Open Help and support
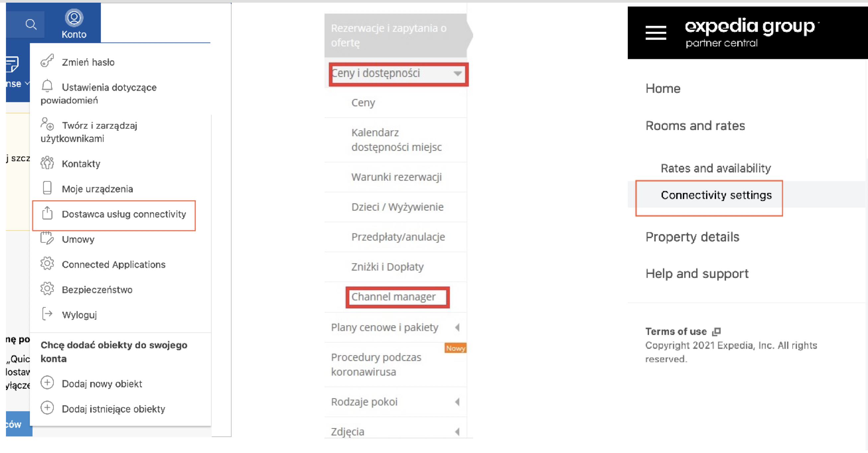Image resolution: width=868 pixels, height=453 pixels. (697, 274)
